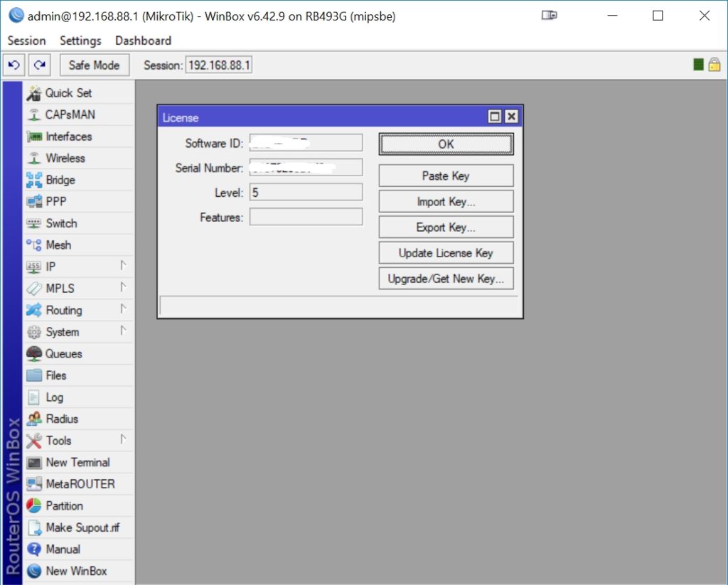This screenshot has height=585, width=728.
Task: Click the empty Features field
Action: pos(306,217)
